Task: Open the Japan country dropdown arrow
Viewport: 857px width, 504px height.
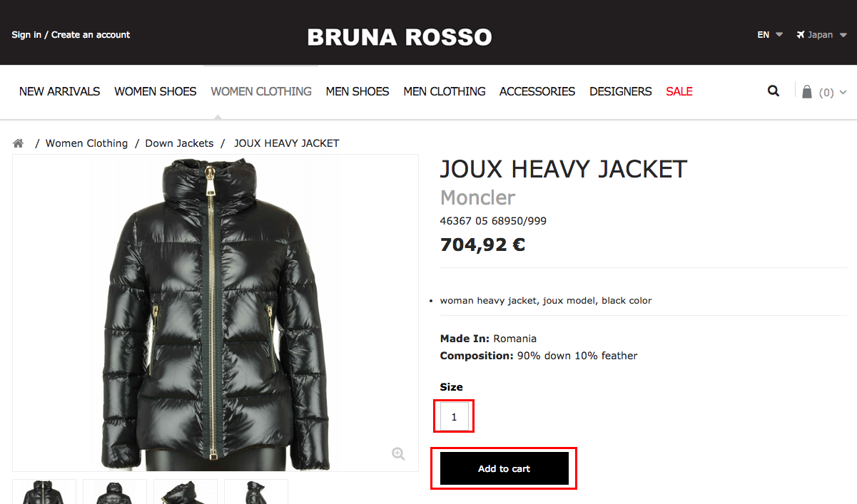Action: click(843, 35)
